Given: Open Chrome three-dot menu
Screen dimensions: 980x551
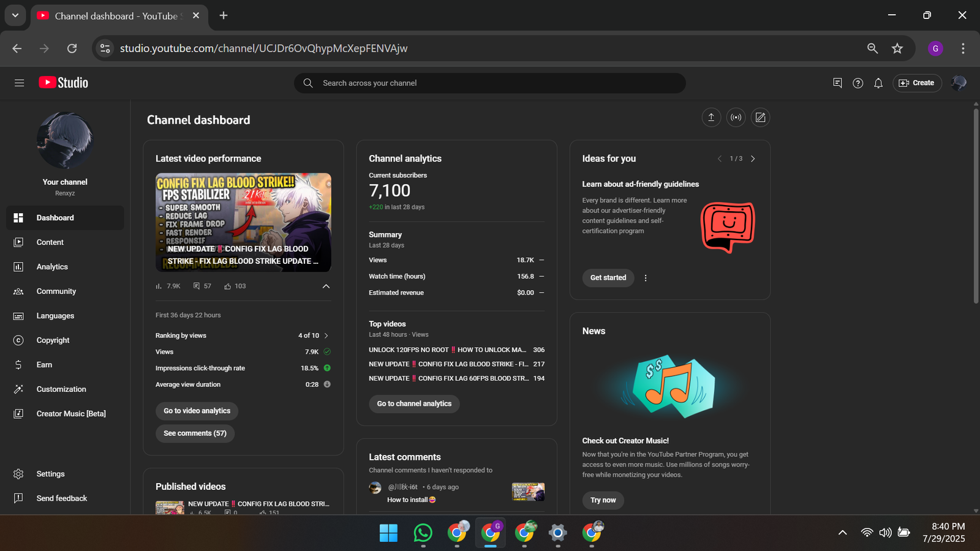Looking at the screenshot, I should tap(963, 48).
